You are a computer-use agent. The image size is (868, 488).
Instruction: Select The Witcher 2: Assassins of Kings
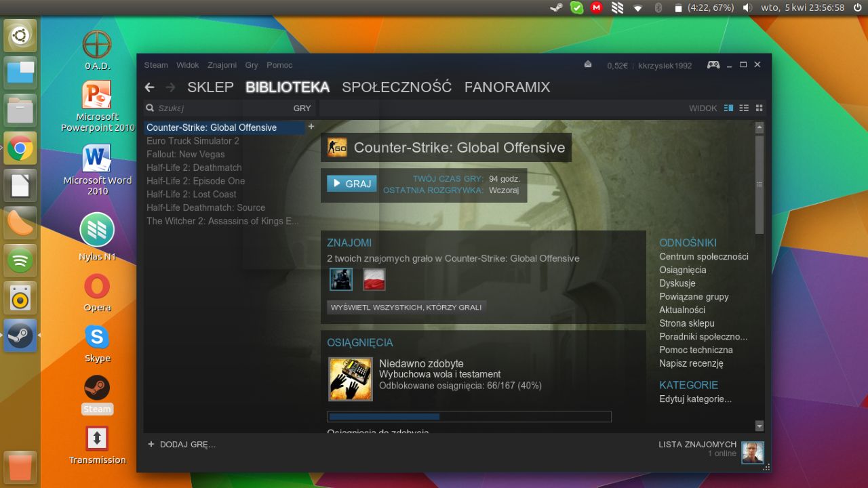tap(224, 221)
